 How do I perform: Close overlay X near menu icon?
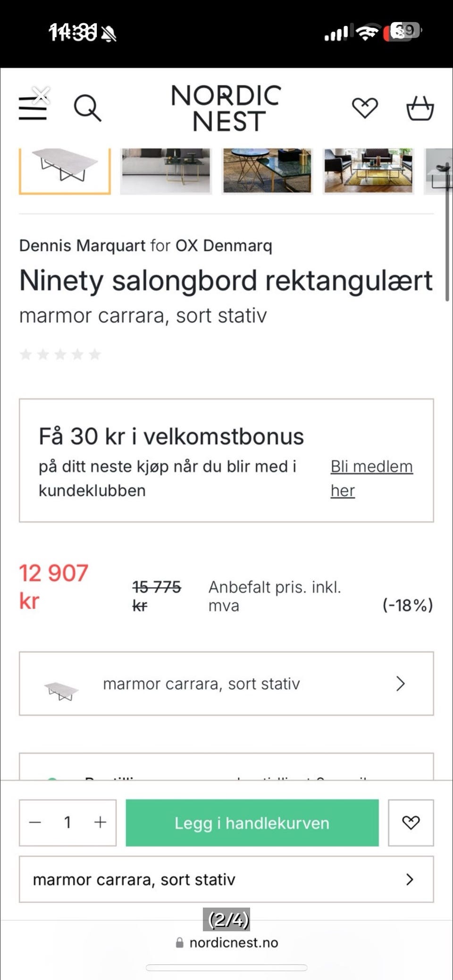coord(42,95)
